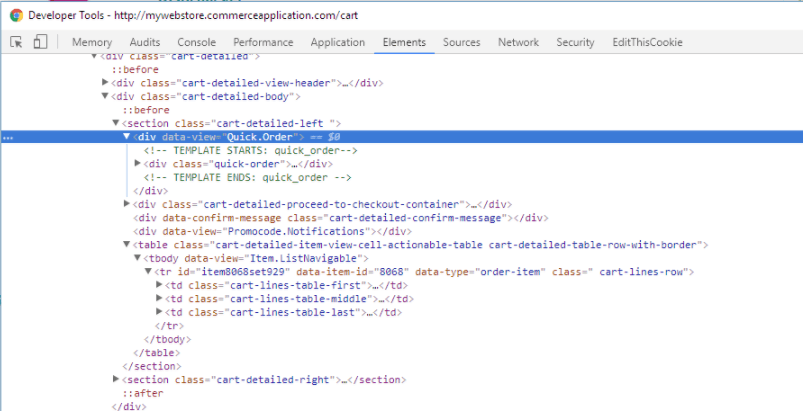Switch to the Network tab

(x=518, y=42)
